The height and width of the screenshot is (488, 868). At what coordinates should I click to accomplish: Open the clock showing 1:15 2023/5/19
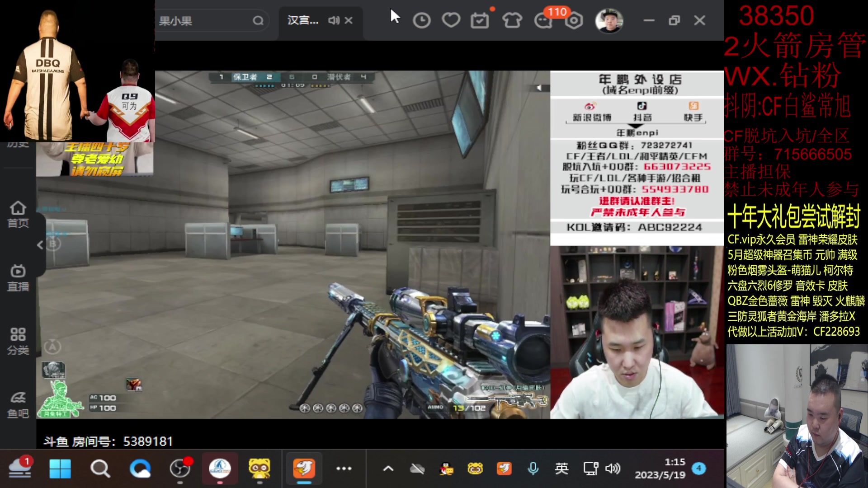tap(660, 469)
